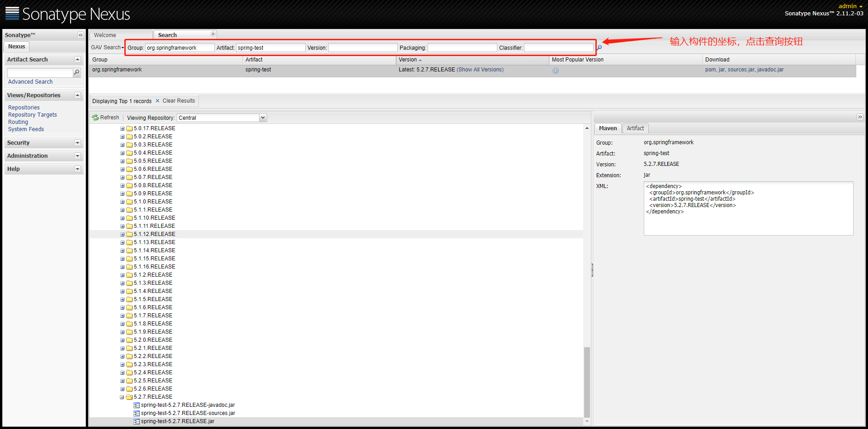The height and width of the screenshot is (429, 868).
Task: Expand the 5.2.6.RELEASE tree node
Action: 122,389
